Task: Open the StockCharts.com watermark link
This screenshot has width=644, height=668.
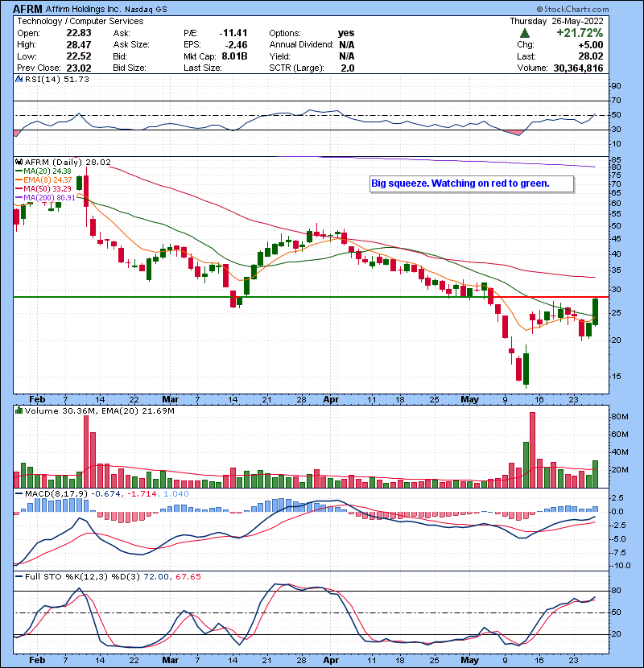Action: pyautogui.click(x=572, y=9)
